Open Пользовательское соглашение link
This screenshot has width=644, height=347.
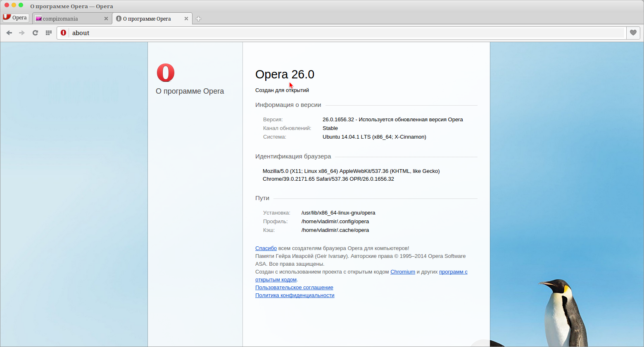pos(294,288)
